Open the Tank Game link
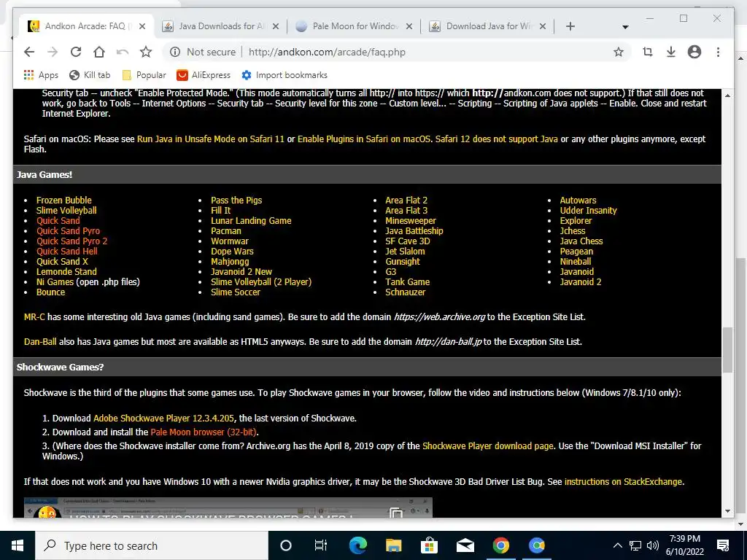The height and width of the screenshot is (560, 747). tap(407, 282)
